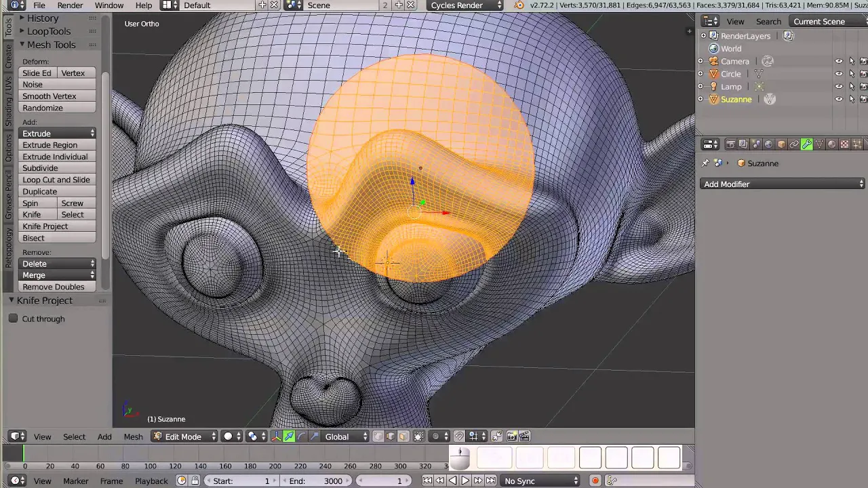
Task: Open the Modifiers tab wrench icon
Action: 807,144
